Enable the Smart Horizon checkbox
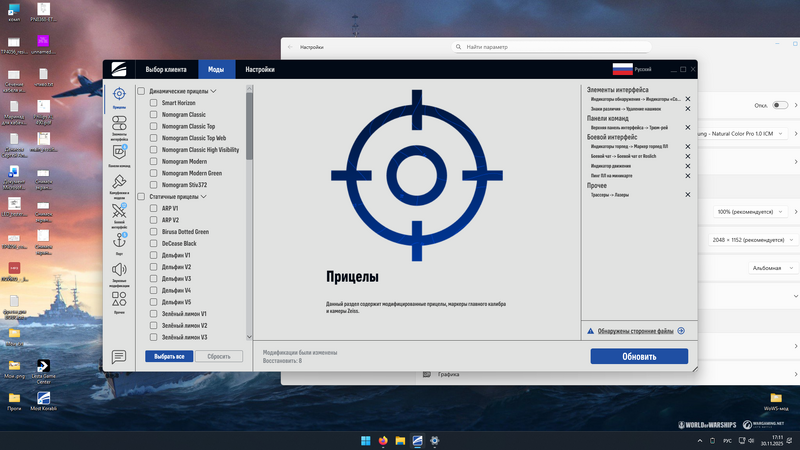Image resolution: width=800 pixels, height=450 pixels. pos(153,102)
